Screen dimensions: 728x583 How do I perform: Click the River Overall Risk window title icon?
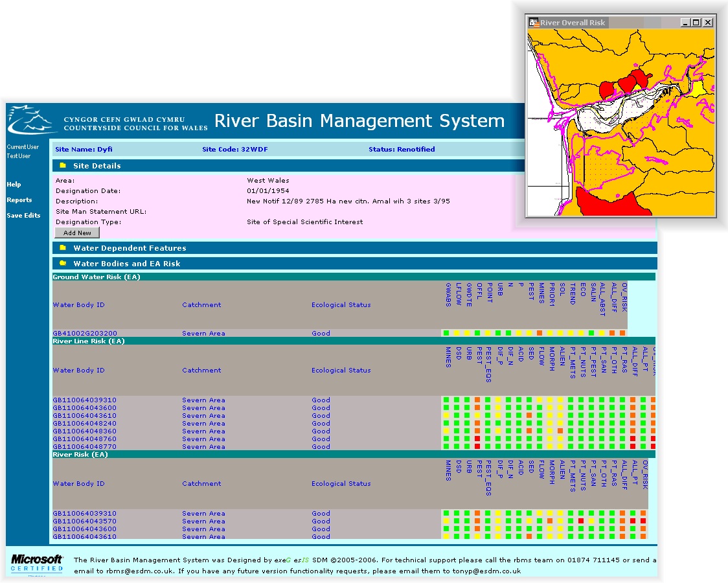click(x=534, y=22)
